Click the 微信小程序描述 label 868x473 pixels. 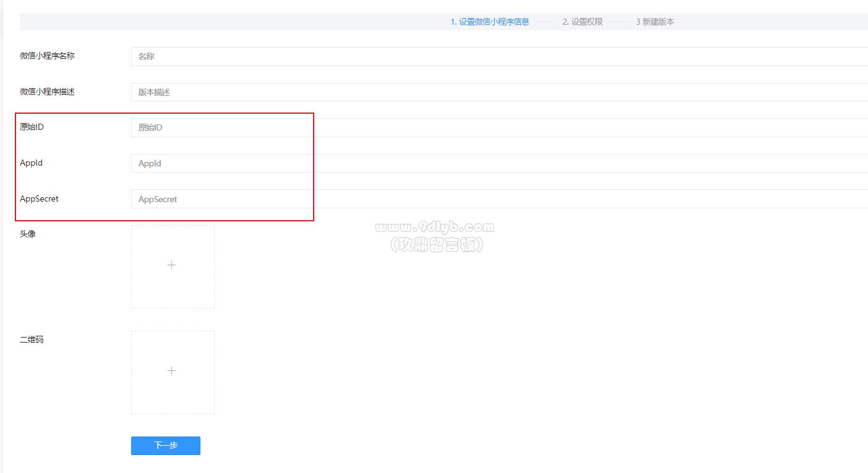(47, 92)
